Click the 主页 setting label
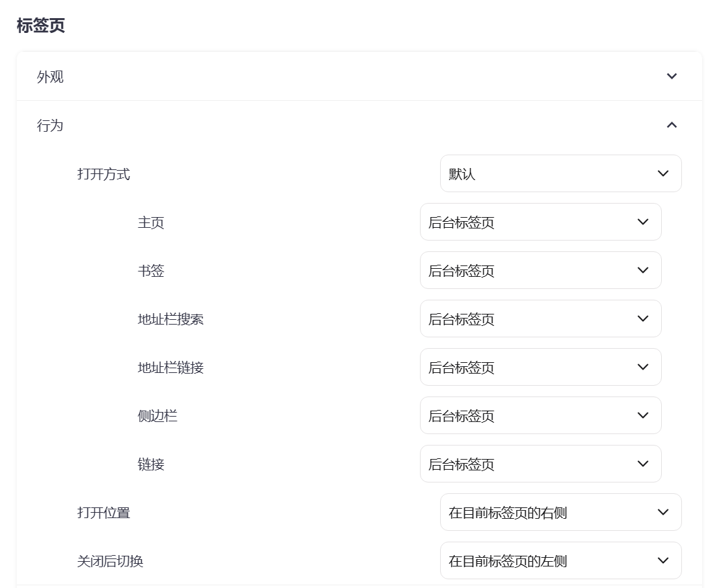 (x=151, y=222)
